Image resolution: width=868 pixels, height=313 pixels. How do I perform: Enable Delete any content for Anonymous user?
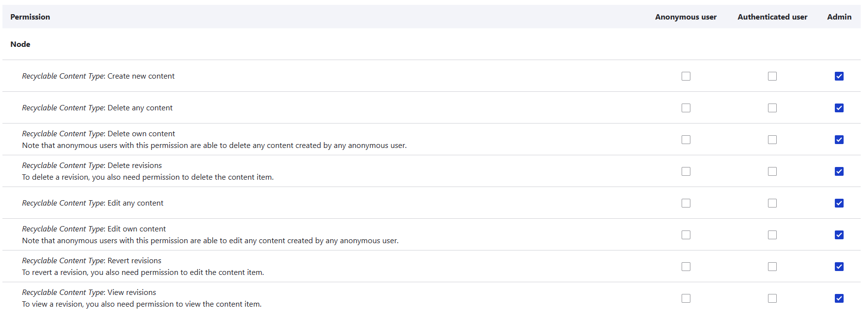coord(686,108)
